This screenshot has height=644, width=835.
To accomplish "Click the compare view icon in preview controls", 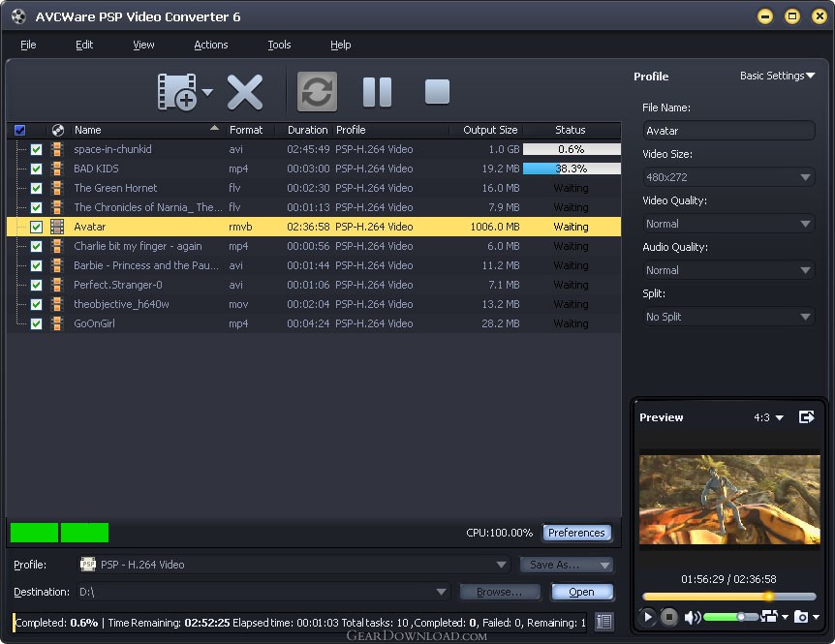I will click(x=769, y=616).
